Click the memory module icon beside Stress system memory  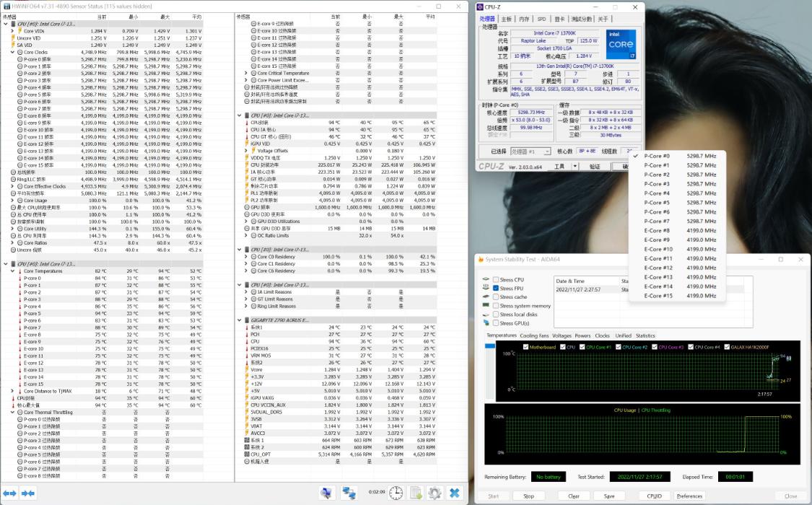pos(484,305)
